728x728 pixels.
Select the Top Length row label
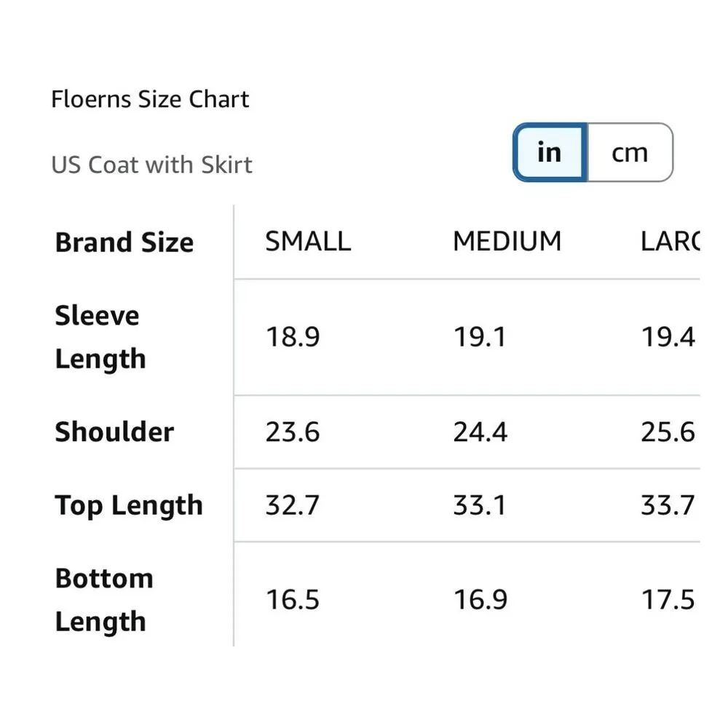coord(129,505)
